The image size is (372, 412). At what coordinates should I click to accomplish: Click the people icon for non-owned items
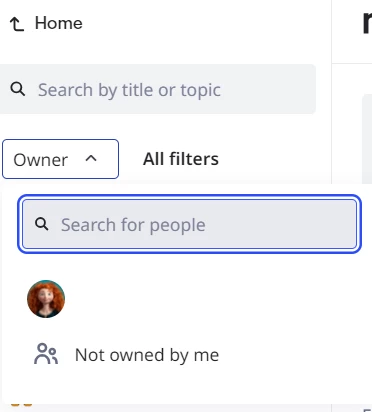coord(46,354)
